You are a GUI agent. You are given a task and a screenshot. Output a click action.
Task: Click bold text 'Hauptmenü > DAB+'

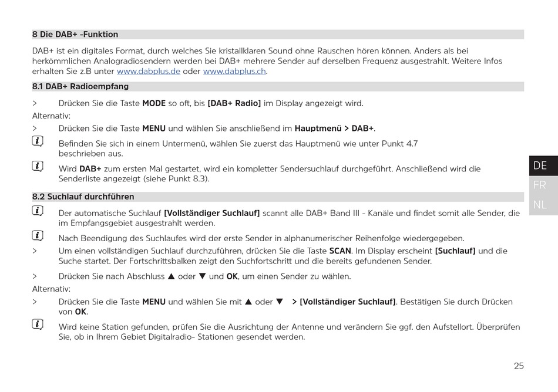pos(334,129)
